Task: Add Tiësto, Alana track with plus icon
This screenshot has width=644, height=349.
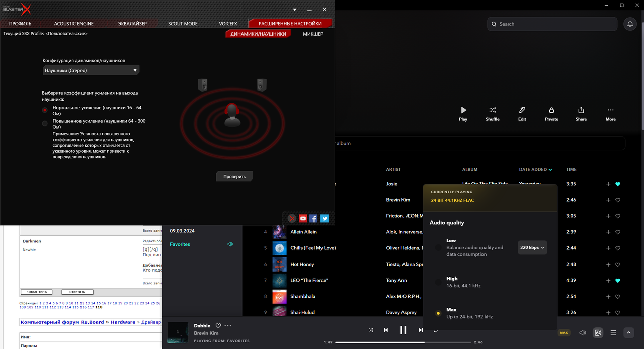Action: 608,265
